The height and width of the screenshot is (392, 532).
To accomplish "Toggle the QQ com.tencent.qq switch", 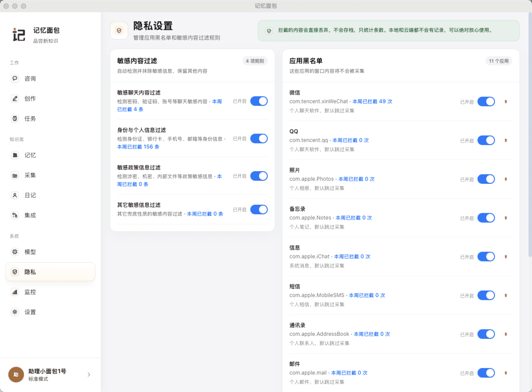I will [486, 140].
